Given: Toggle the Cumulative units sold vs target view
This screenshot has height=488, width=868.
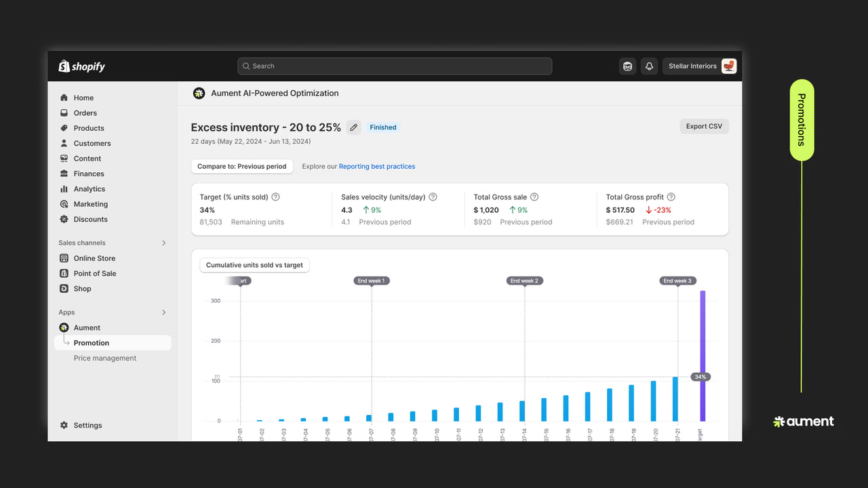Looking at the screenshot, I should 254,265.
